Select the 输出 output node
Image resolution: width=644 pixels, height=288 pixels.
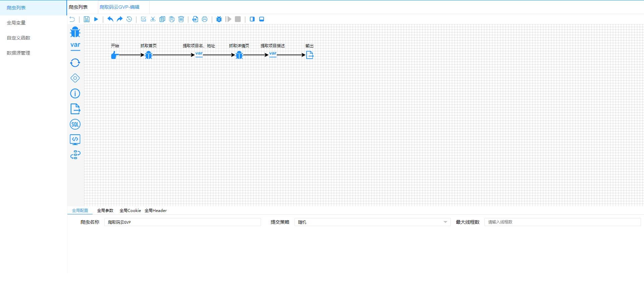[x=310, y=55]
